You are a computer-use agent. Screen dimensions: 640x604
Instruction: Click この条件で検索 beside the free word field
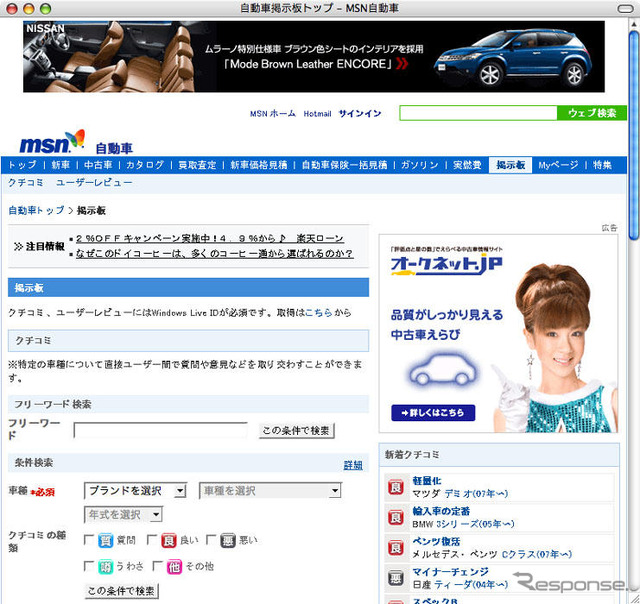click(x=297, y=431)
